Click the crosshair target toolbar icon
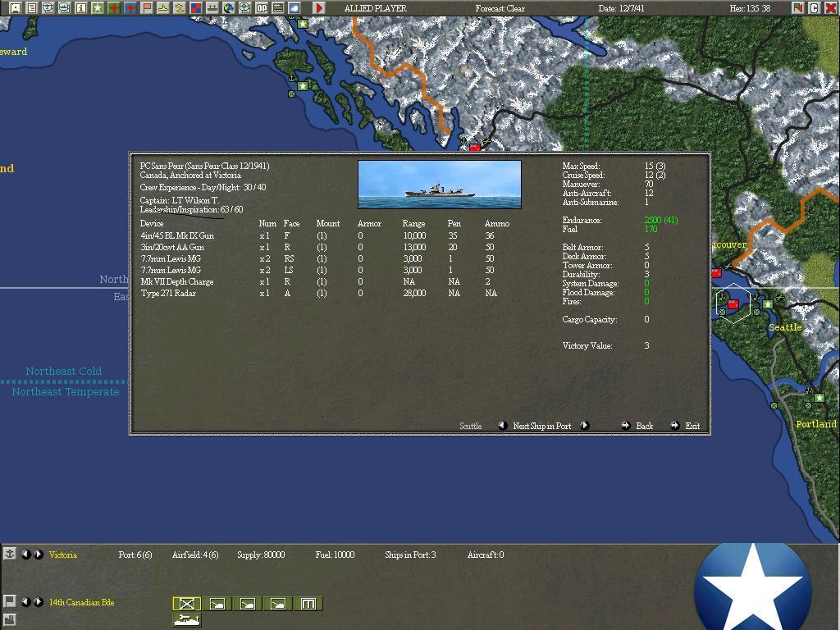The height and width of the screenshot is (630, 840). (x=244, y=7)
